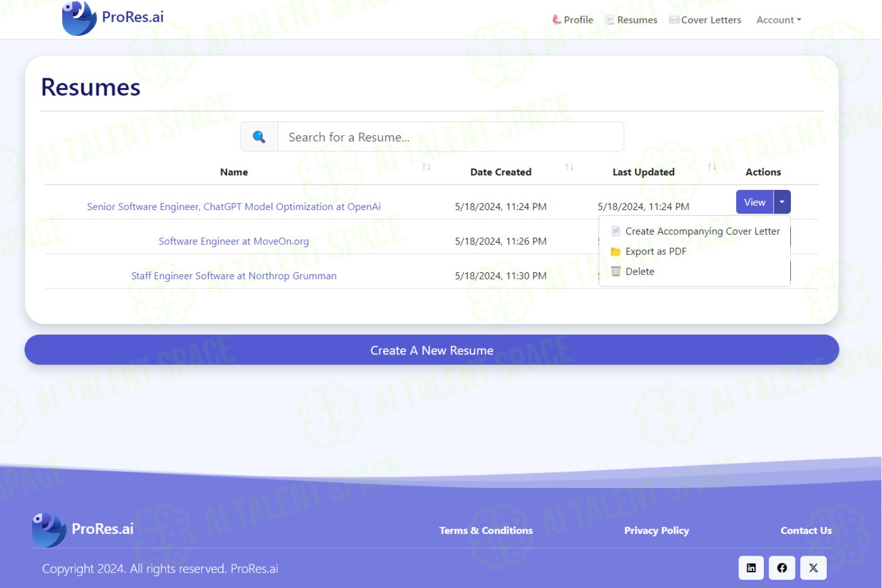Sort table by Name column arrows
This screenshot has height=588, width=882.
426,168
